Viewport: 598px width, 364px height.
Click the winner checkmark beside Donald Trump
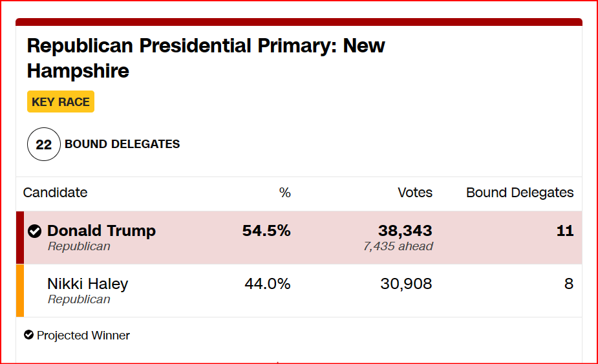(x=35, y=231)
